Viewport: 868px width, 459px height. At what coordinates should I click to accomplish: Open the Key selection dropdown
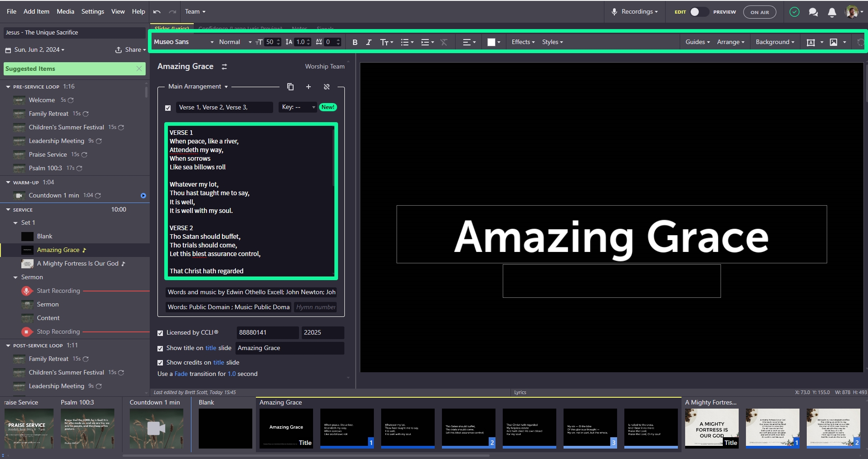pyautogui.click(x=298, y=107)
